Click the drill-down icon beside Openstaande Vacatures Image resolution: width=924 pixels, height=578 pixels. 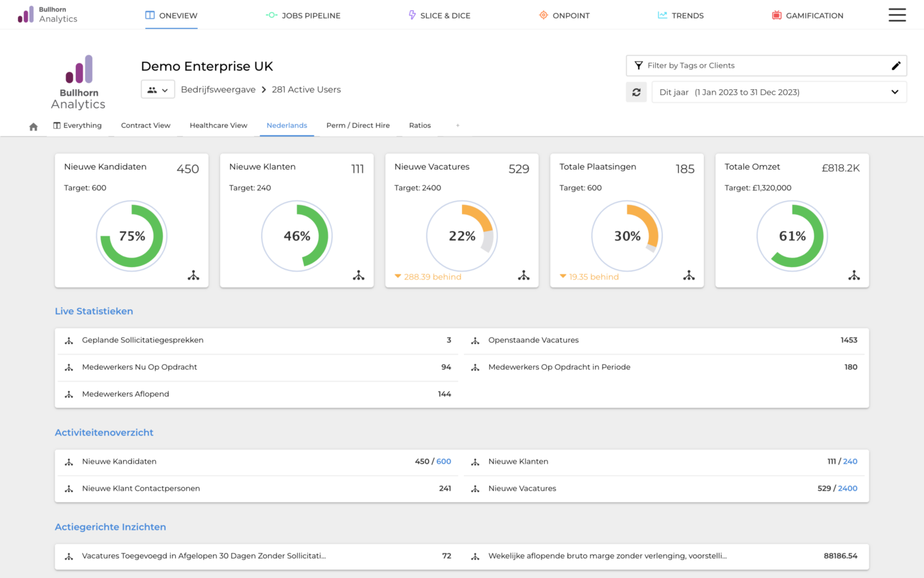click(x=475, y=340)
